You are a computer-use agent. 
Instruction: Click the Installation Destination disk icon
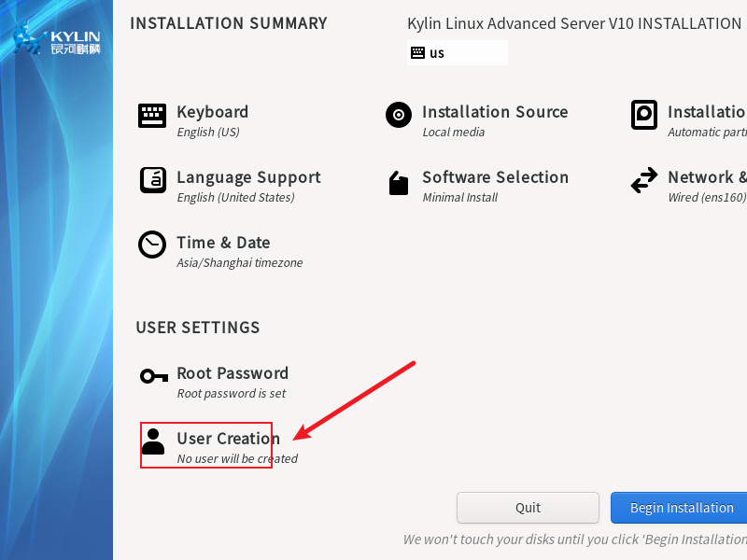(644, 116)
